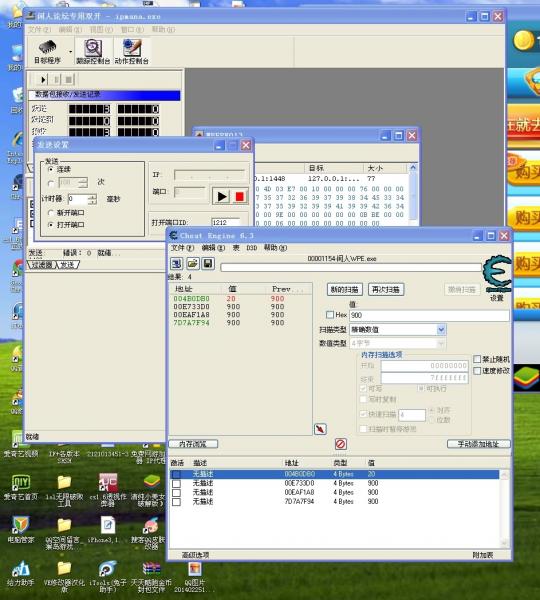The width and height of the screenshot is (540, 600).
Task: Open Cheat Engine's 编辑 menu
Action: coord(213,248)
